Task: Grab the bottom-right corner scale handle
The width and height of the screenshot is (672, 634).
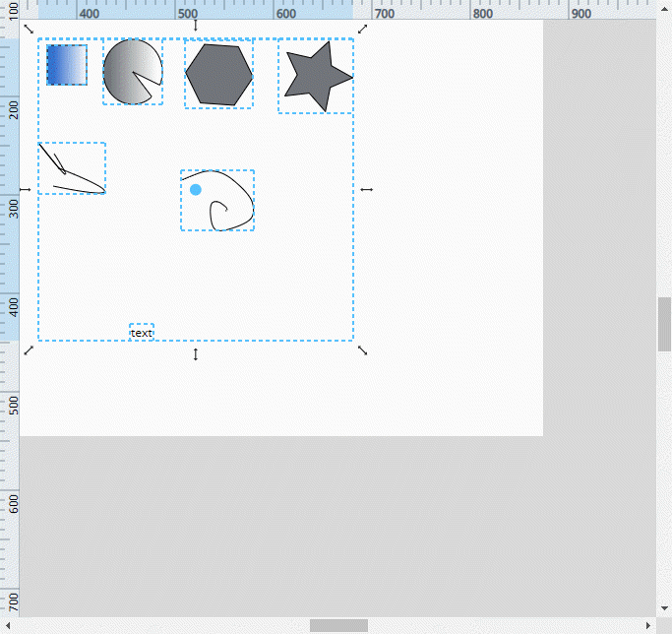Action: tap(363, 350)
